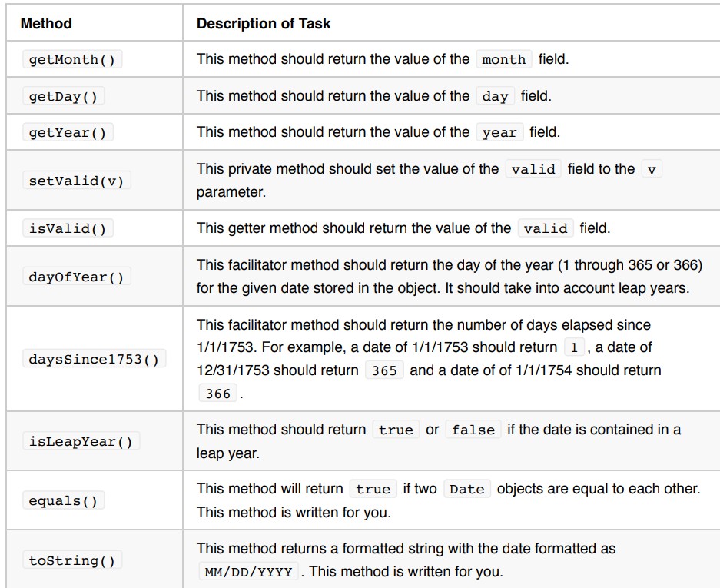Click the toString() code label
Viewport: 720px width, 588px height.
click(x=72, y=560)
